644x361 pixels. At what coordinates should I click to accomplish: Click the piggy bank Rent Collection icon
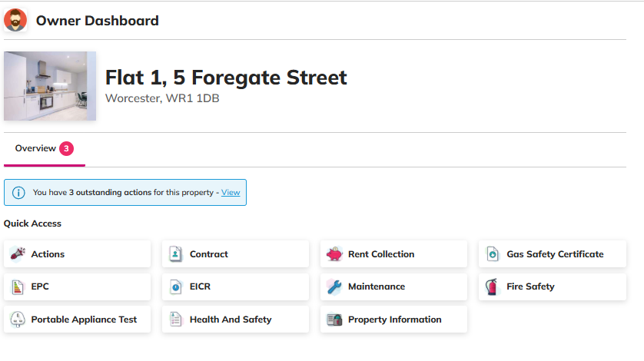[334, 254]
